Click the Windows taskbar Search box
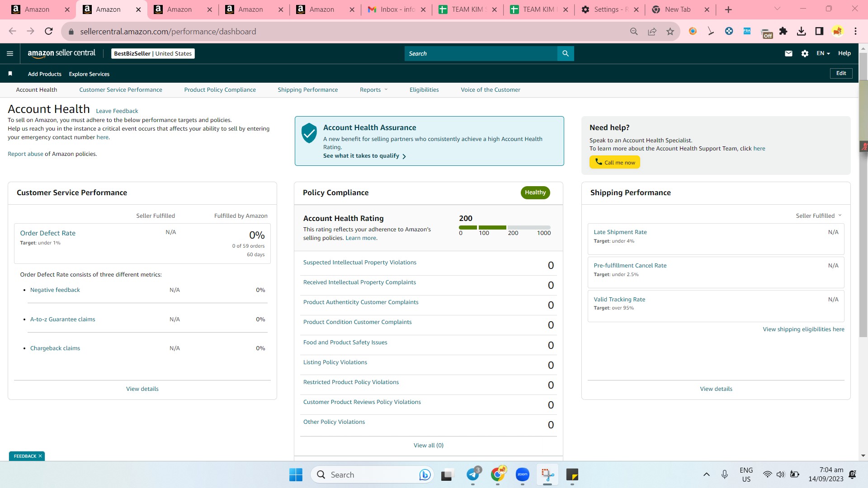 click(372, 474)
